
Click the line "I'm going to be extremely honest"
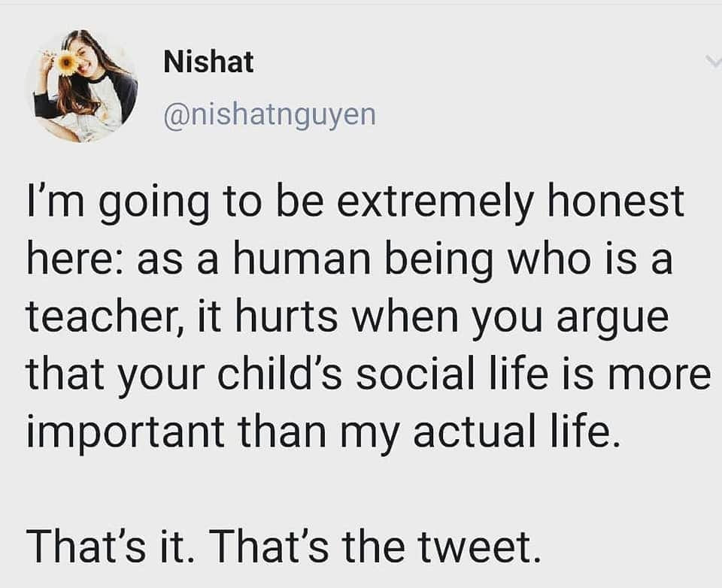(354, 204)
